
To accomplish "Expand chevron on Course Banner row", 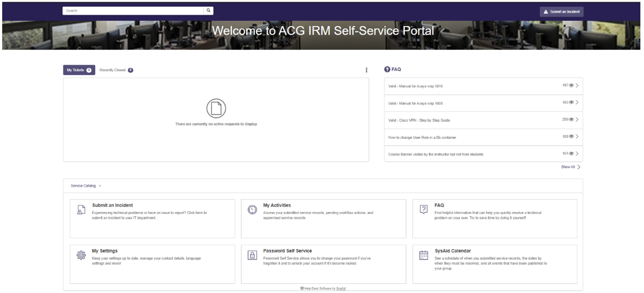I will click(577, 154).
